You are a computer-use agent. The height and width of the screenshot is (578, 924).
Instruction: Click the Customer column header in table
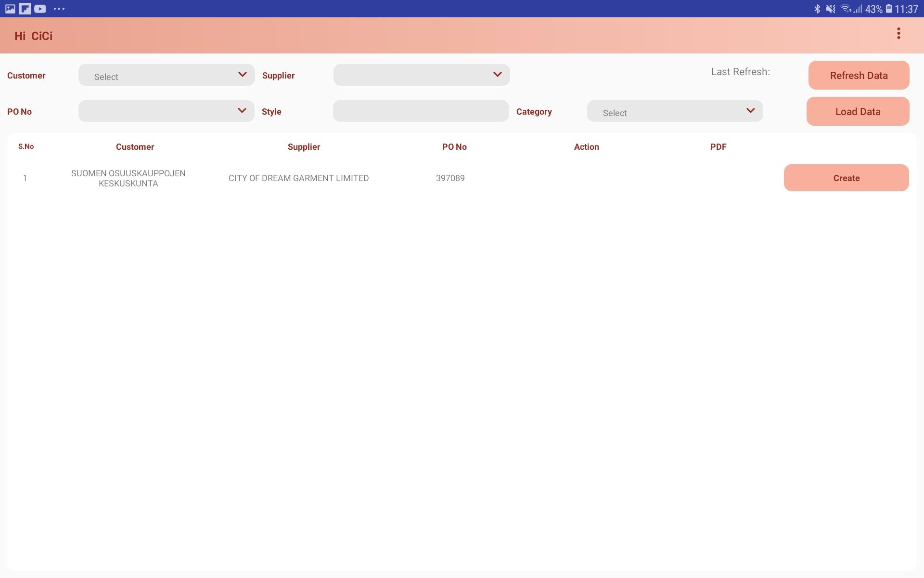coord(135,147)
